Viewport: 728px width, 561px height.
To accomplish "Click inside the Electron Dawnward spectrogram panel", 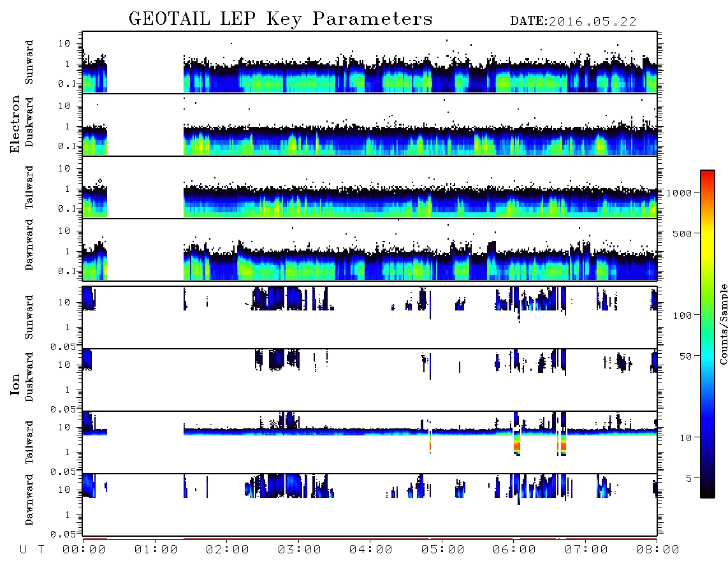I will coord(370,249).
